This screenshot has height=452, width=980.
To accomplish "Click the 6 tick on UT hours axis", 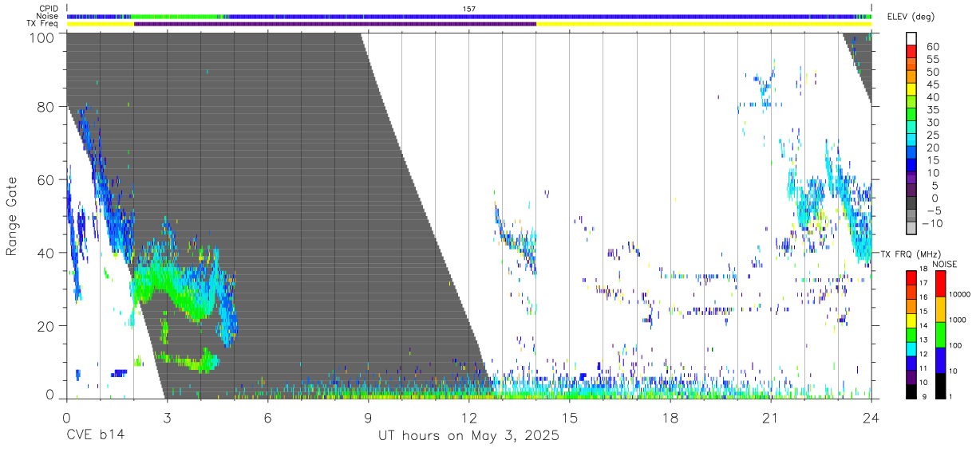I will (267, 417).
